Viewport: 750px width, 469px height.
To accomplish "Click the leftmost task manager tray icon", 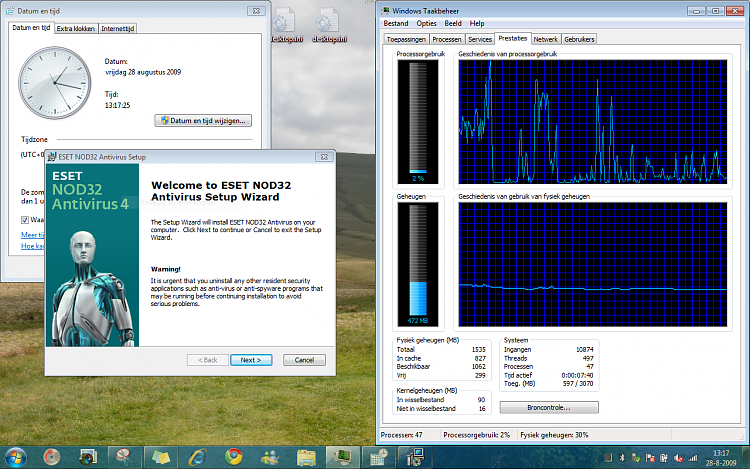I will [608, 458].
